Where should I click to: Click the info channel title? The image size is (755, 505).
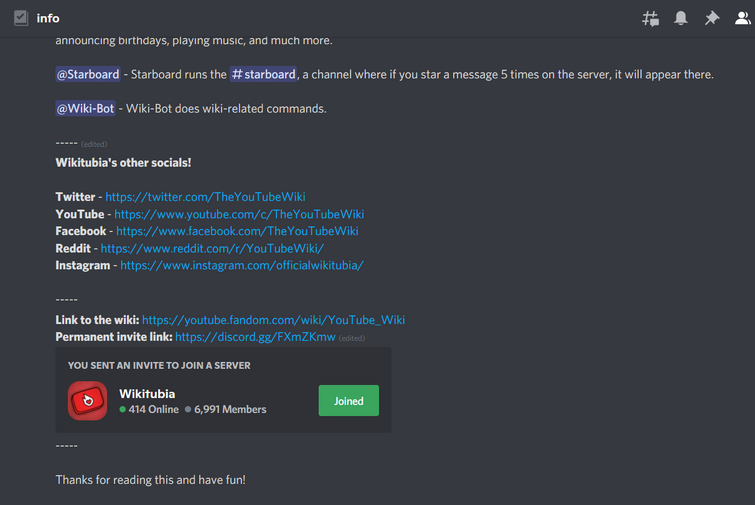48,18
